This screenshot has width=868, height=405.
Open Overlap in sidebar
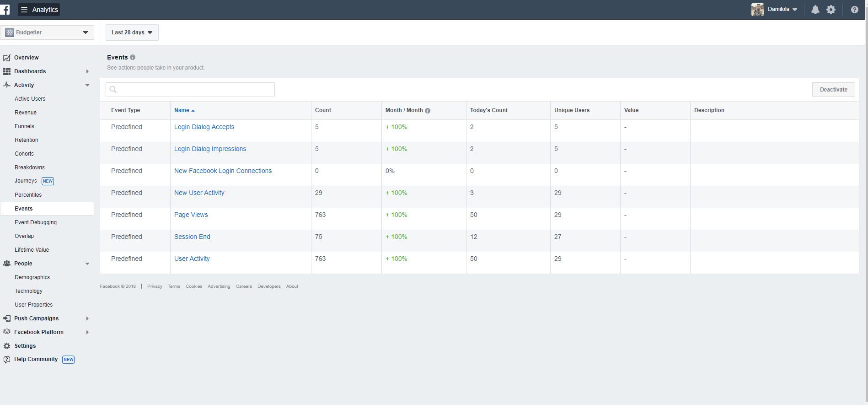coord(24,236)
